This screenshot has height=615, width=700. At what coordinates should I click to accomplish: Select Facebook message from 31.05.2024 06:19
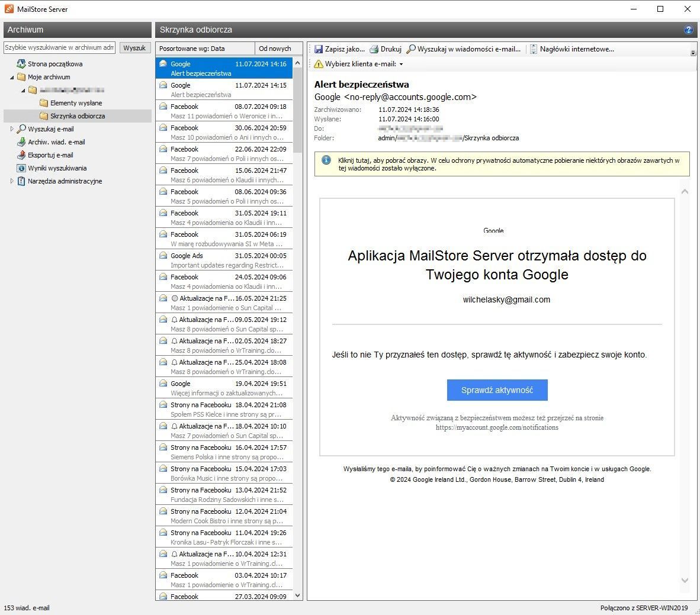tap(224, 239)
